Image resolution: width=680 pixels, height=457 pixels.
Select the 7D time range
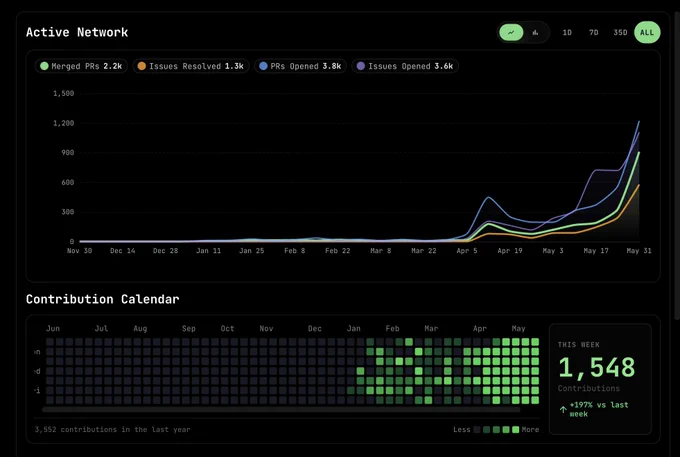594,33
